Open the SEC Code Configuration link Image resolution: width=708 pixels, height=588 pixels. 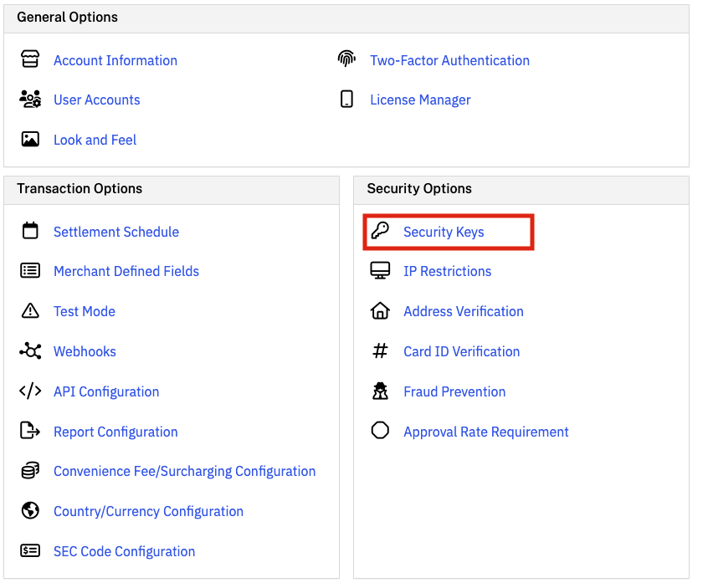click(x=124, y=551)
